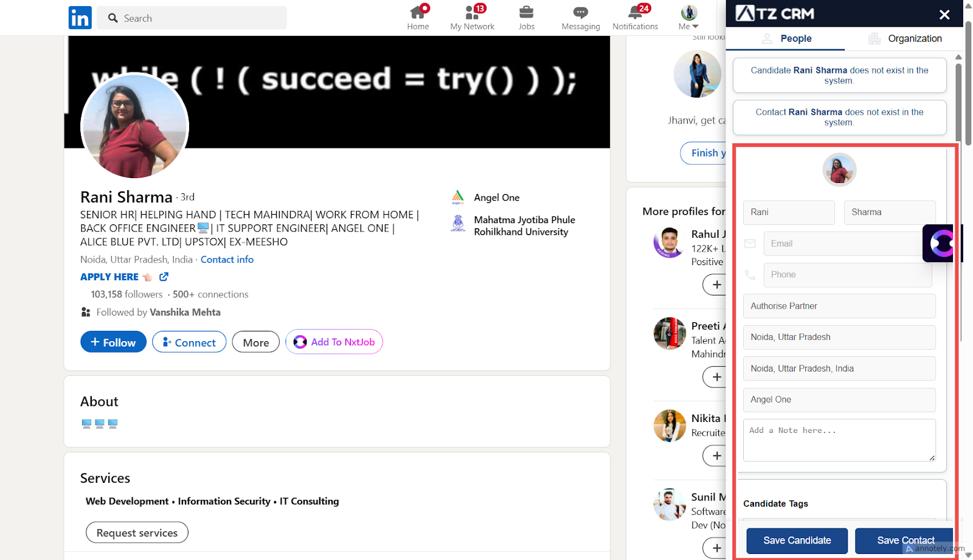Click the plus button under Preeti

pyautogui.click(x=716, y=377)
